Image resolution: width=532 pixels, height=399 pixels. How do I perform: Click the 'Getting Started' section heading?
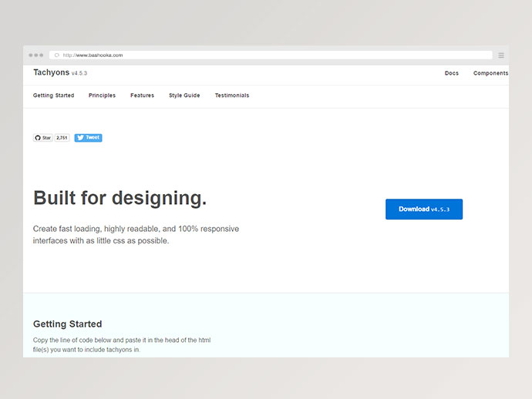68,324
